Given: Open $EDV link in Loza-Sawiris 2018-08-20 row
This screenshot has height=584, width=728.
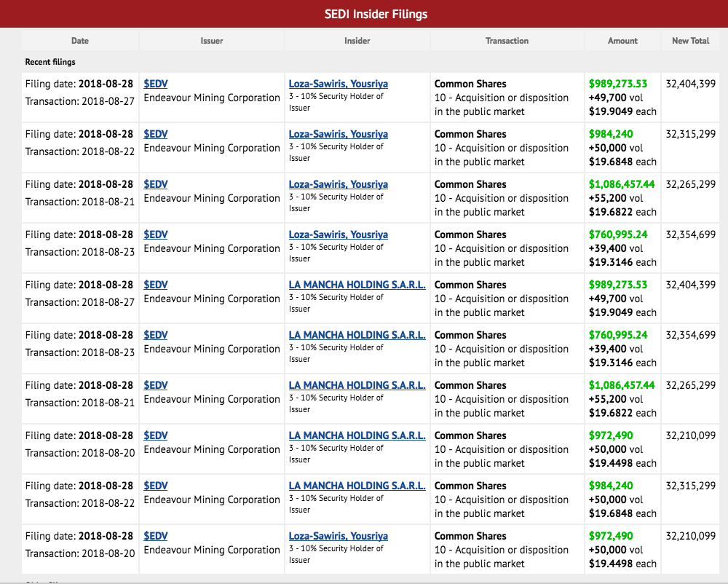Looking at the screenshot, I should pyautogui.click(x=156, y=536).
